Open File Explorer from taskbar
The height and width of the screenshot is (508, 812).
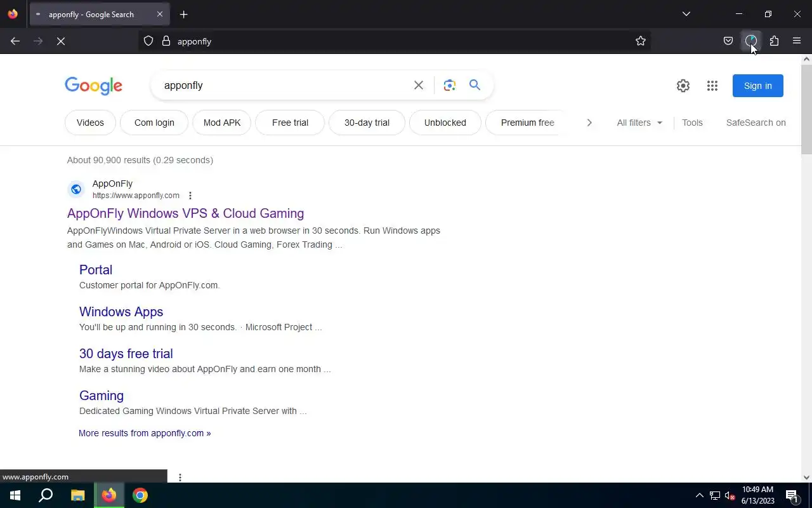77,495
